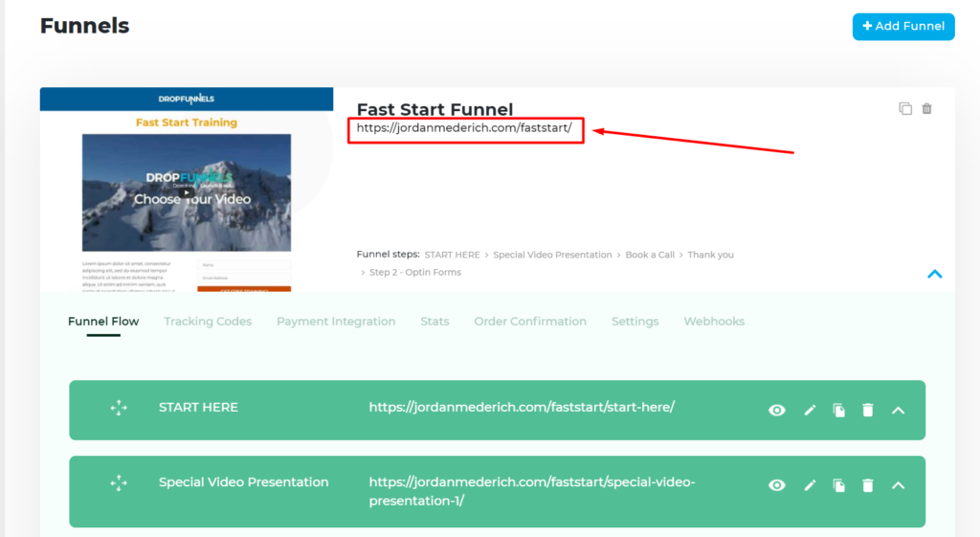This screenshot has width=980, height=537.
Task: Duplicate the START HERE step
Action: (x=838, y=410)
